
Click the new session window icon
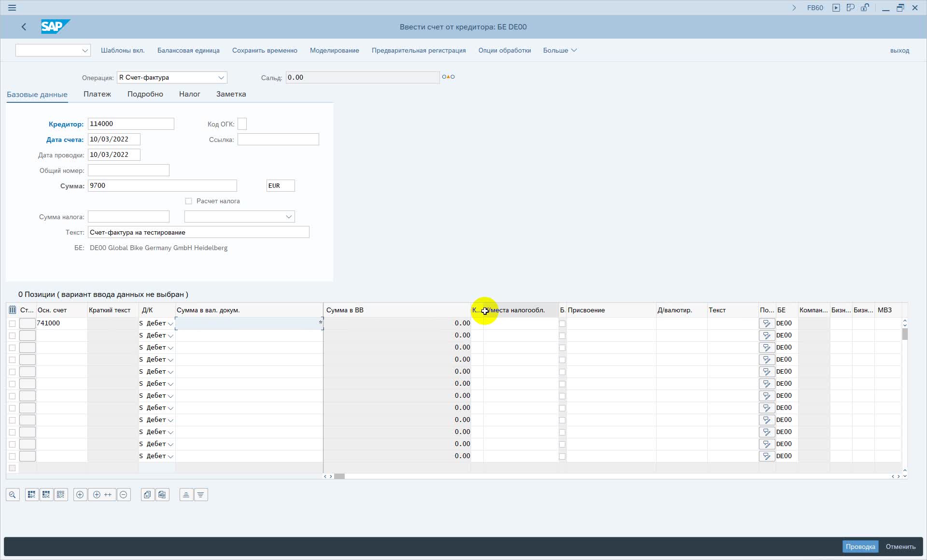[x=851, y=8]
